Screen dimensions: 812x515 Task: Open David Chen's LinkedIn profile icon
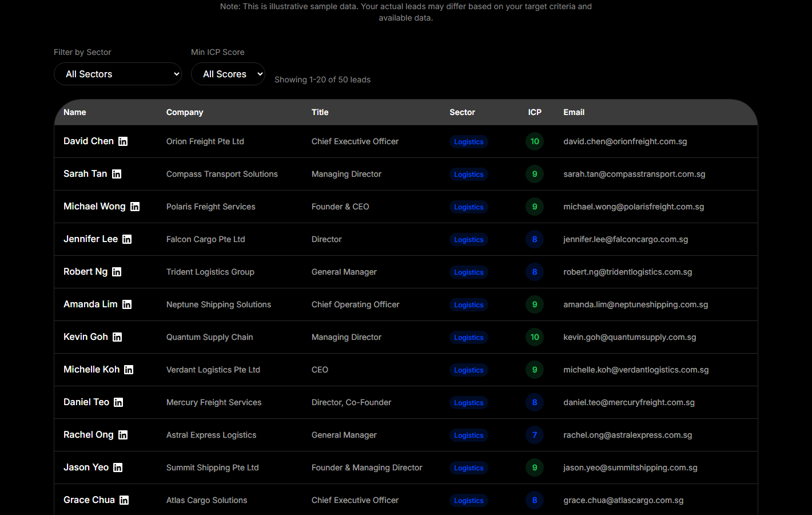[x=123, y=141]
